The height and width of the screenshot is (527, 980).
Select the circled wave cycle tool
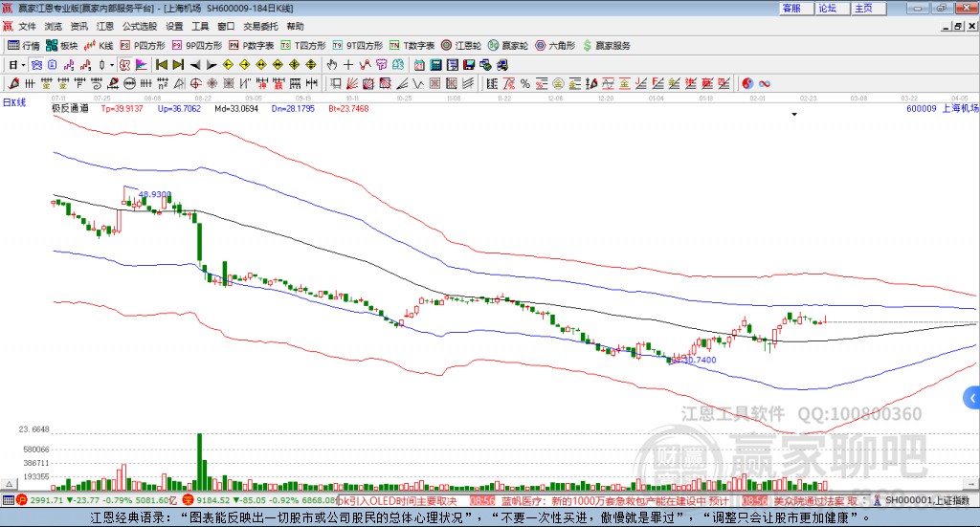pos(129,83)
